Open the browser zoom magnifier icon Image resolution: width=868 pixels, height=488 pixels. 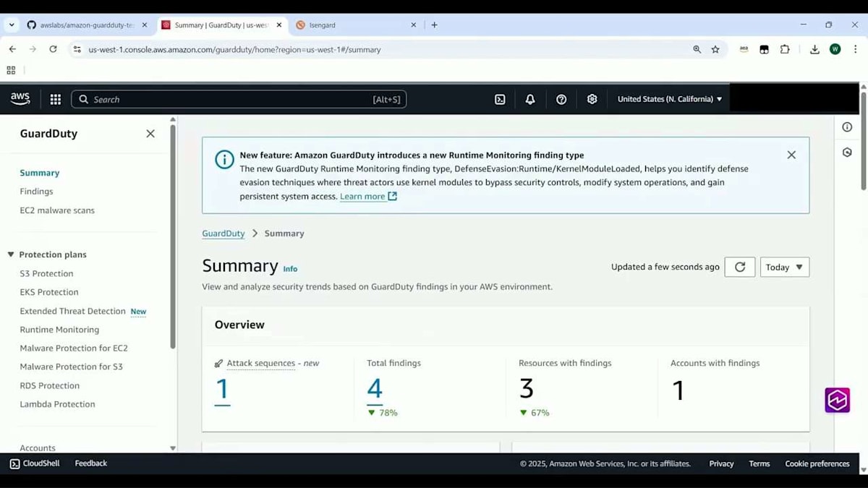click(x=697, y=49)
